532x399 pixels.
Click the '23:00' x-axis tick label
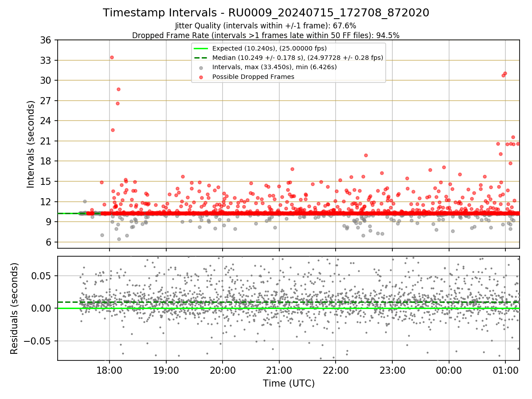point(392,371)
